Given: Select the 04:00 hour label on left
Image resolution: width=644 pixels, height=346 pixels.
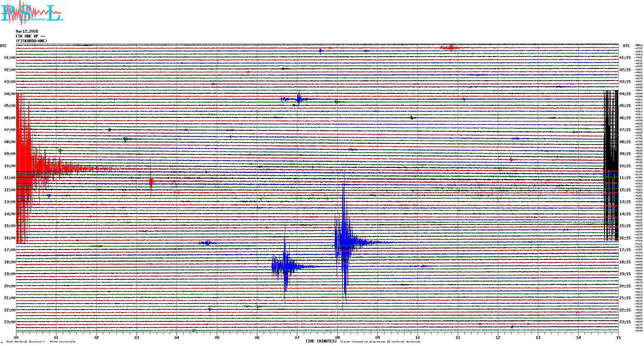Looking at the screenshot, I should [10, 94].
